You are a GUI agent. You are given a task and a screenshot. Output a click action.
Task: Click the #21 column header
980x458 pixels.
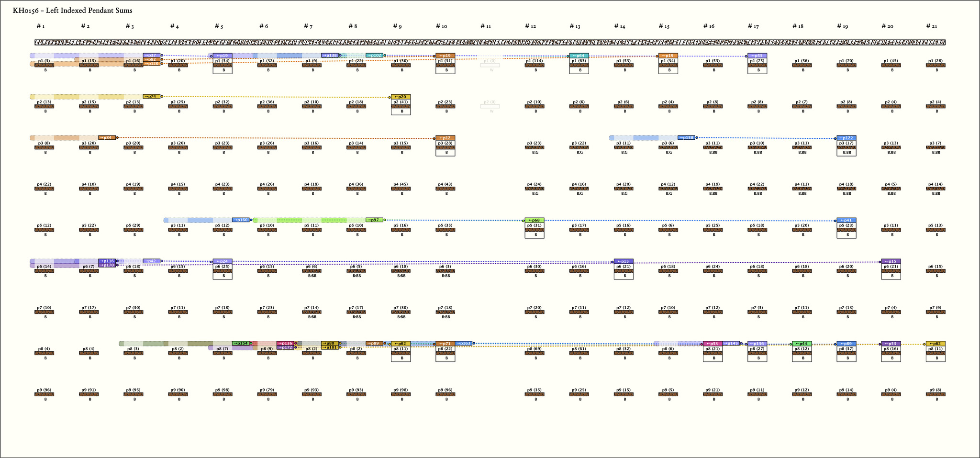[x=931, y=26]
